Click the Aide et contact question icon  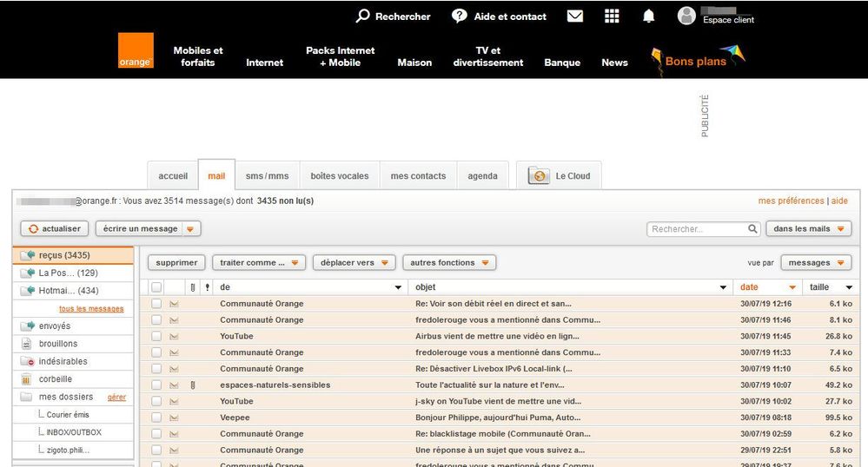tap(460, 16)
